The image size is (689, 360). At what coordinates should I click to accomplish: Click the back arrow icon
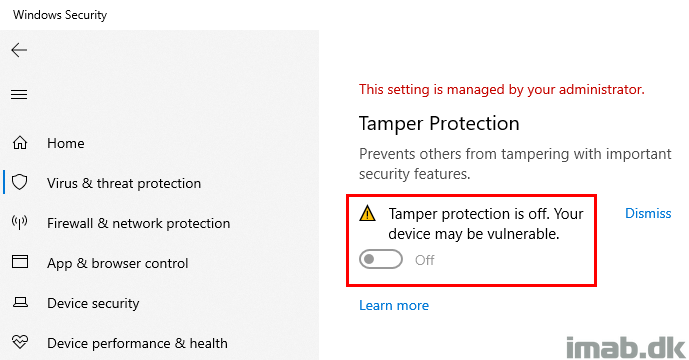(x=19, y=50)
